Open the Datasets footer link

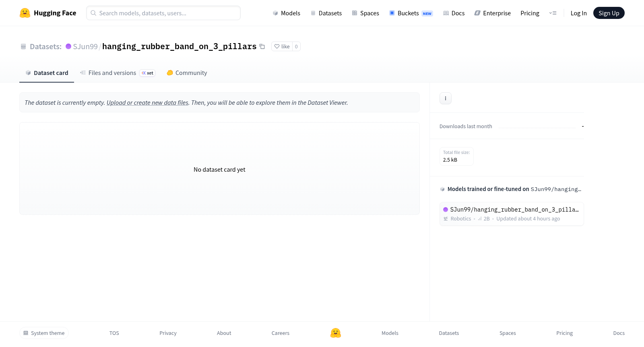click(449, 333)
